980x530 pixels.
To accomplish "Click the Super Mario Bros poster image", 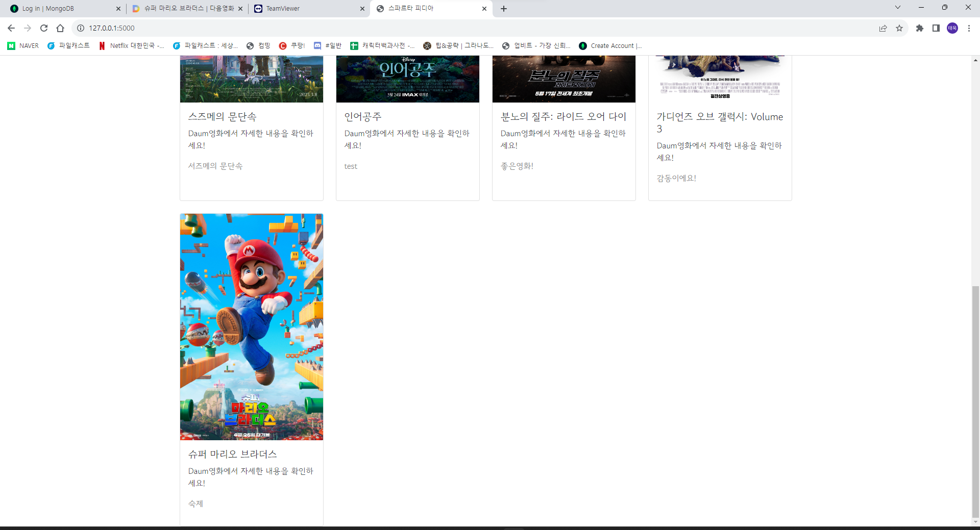I will (x=252, y=327).
